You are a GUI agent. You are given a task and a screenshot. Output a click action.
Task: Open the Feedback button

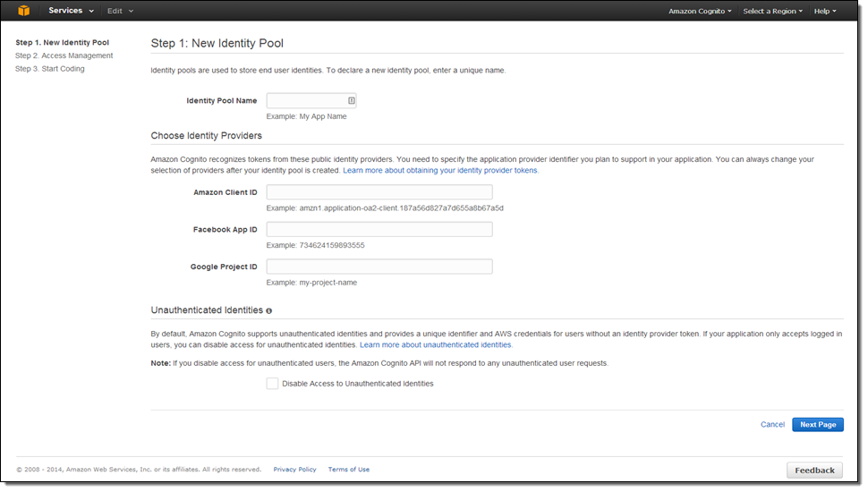[x=813, y=470]
